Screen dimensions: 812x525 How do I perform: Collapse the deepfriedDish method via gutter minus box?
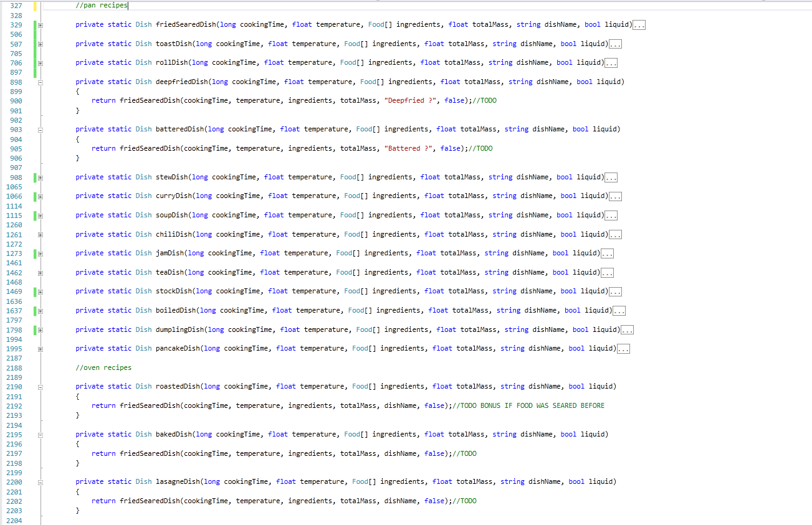point(41,82)
